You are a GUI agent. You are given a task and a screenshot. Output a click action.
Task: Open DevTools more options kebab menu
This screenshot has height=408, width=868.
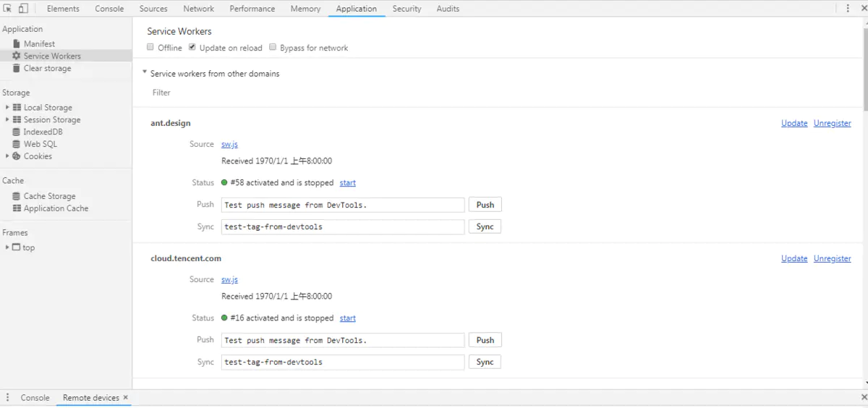[x=848, y=9]
